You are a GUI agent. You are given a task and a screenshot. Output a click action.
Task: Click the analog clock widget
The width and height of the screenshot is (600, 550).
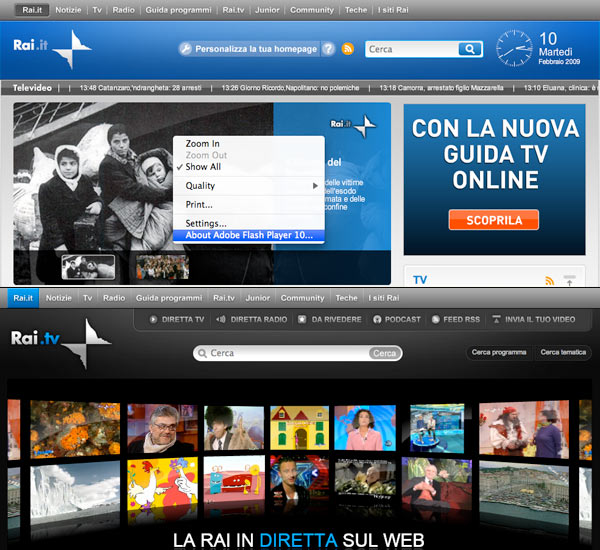pos(515,48)
